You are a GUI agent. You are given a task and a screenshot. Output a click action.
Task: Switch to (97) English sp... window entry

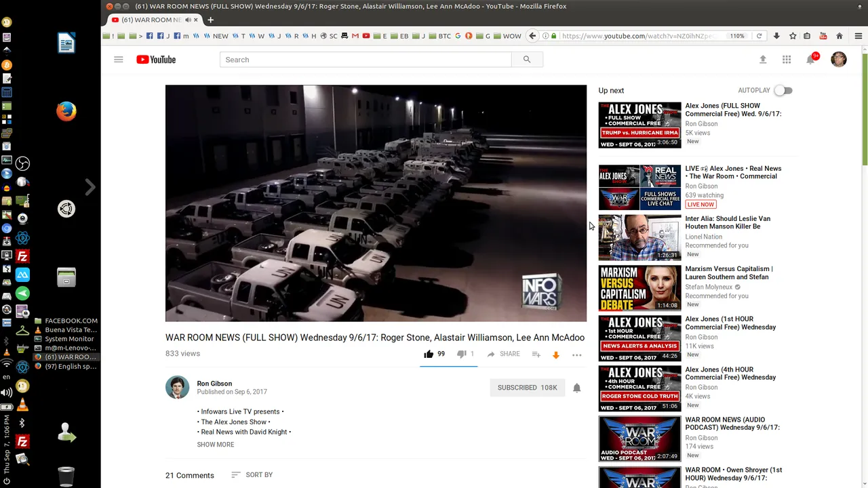pos(66,366)
